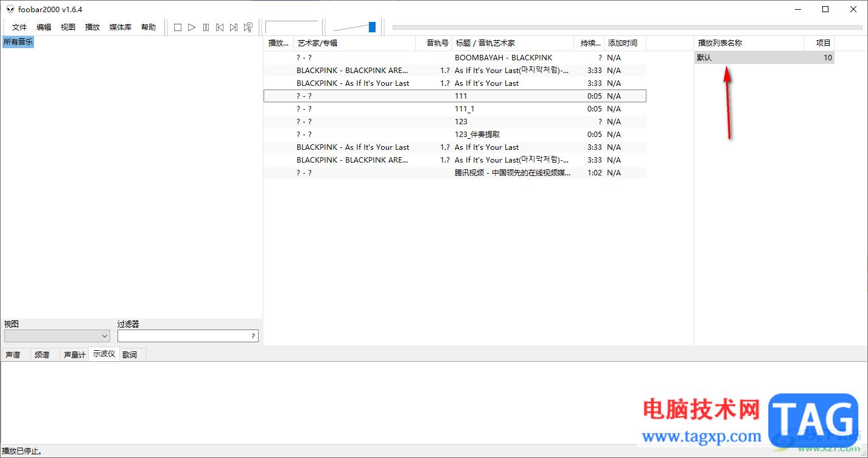The width and height of the screenshot is (868, 458).
Task: Click the 项目 column header
Action: 819,43
